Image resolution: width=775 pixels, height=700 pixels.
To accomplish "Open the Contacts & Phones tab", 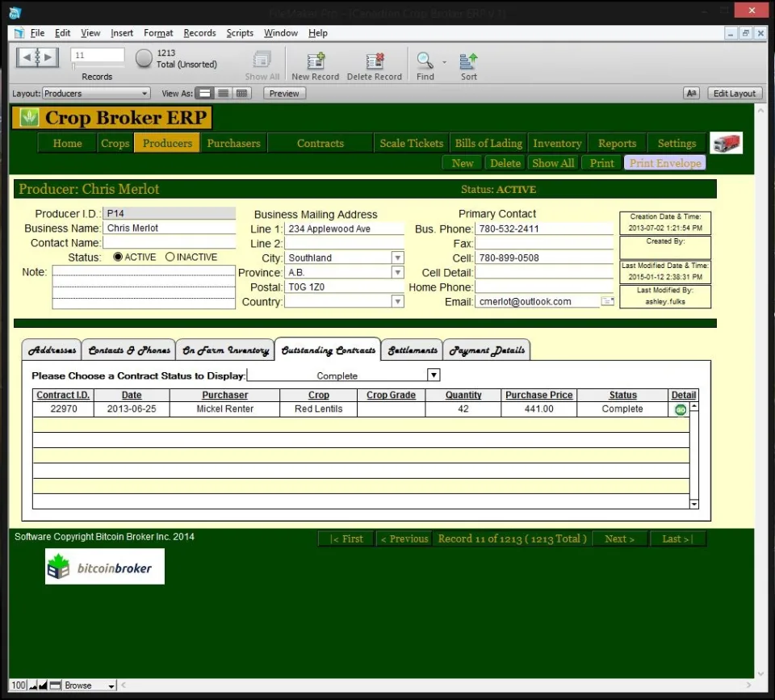I will 129,350.
